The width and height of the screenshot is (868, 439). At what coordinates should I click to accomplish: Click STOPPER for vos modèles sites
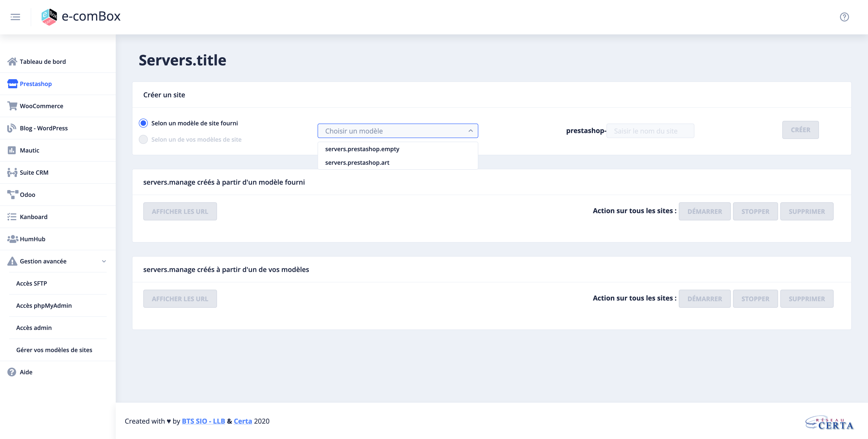tap(755, 299)
